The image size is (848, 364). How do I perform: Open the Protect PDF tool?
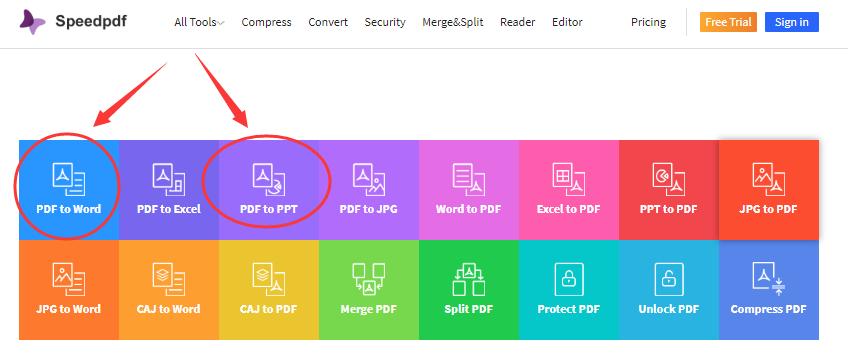[x=569, y=290]
